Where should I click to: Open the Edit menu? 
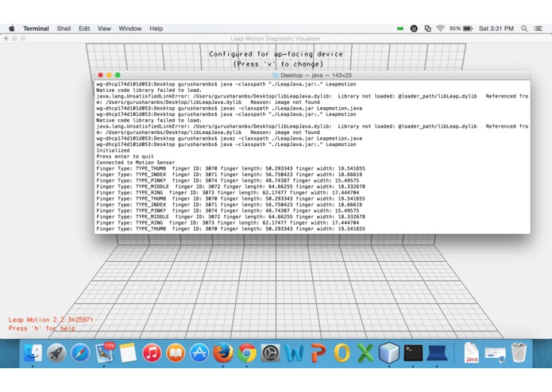point(84,29)
